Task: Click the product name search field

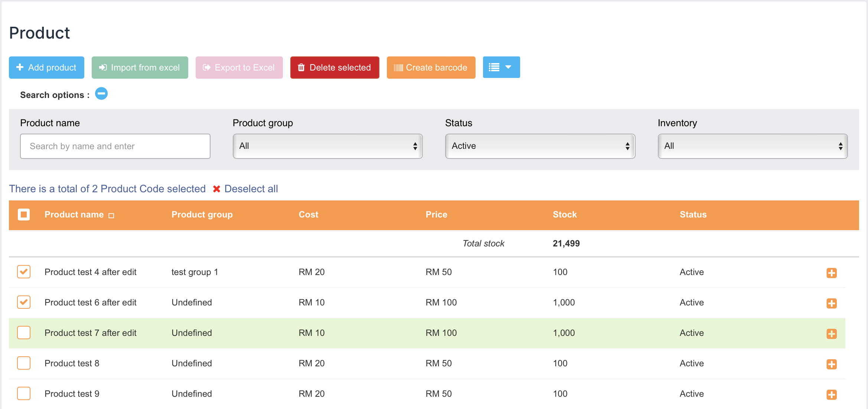Action: coord(115,146)
